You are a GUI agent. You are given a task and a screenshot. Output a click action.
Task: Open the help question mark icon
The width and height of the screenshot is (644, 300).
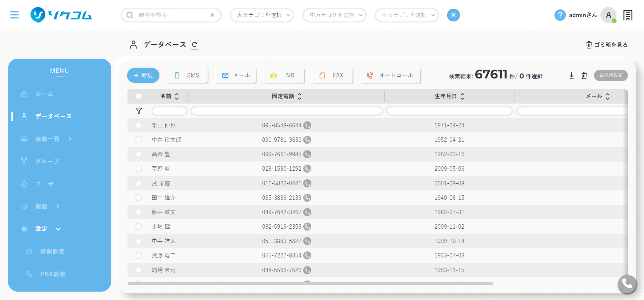click(560, 15)
